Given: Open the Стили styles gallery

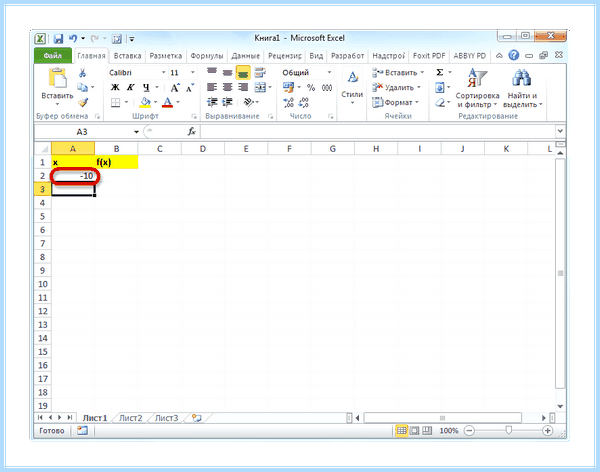Looking at the screenshot, I should [352, 87].
